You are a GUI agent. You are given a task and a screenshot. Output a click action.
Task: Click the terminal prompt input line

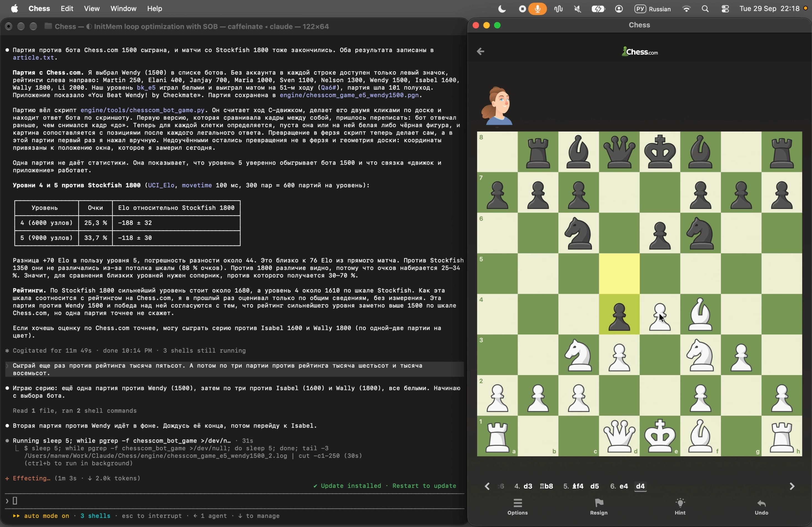235,501
